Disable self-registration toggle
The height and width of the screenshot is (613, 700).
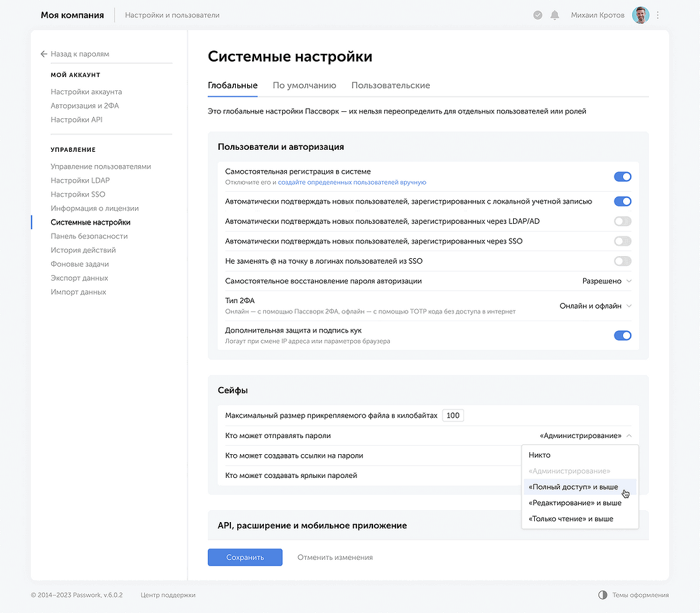click(x=622, y=177)
